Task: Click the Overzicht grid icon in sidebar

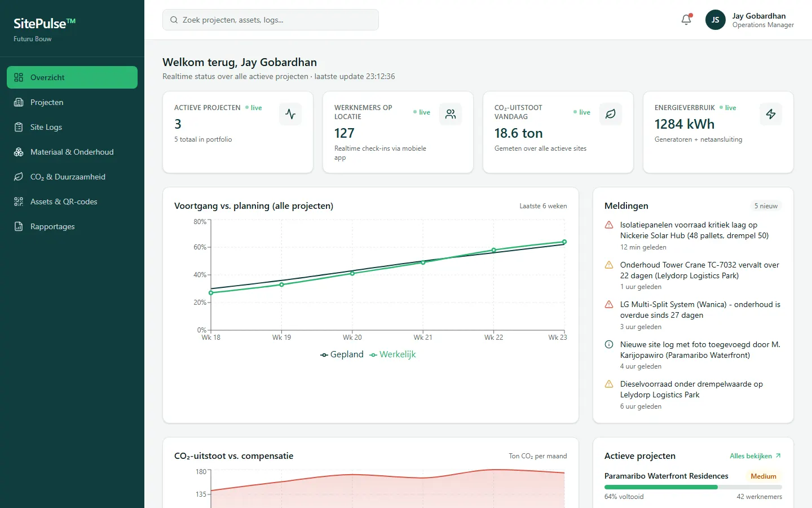Action: pos(19,77)
